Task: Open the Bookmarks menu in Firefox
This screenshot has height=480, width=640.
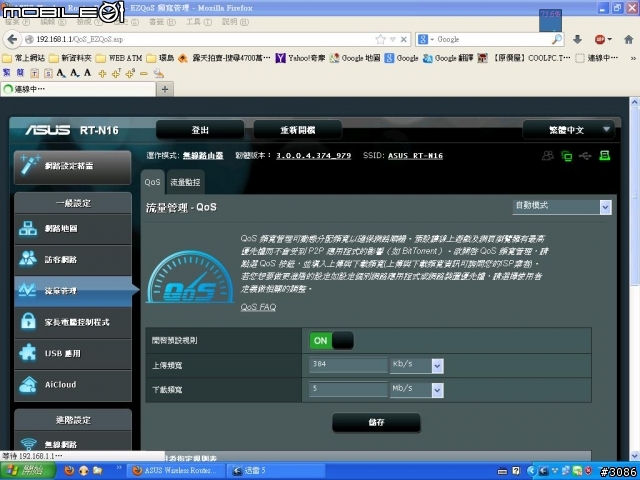Action: click(x=162, y=22)
